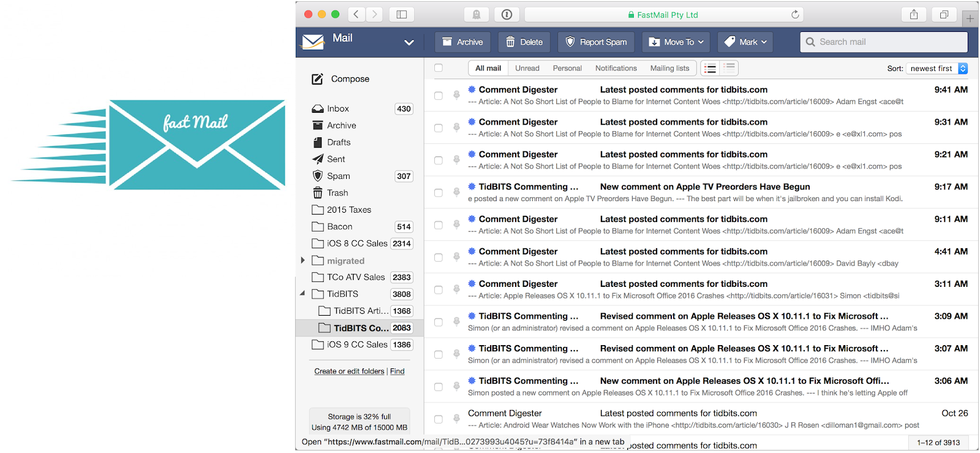Image resolution: width=980 pixels, height=453 pixels.
Task: Open 3:07 AM Revised comment message
Action: pyautogui.click(x=701, y=354)
